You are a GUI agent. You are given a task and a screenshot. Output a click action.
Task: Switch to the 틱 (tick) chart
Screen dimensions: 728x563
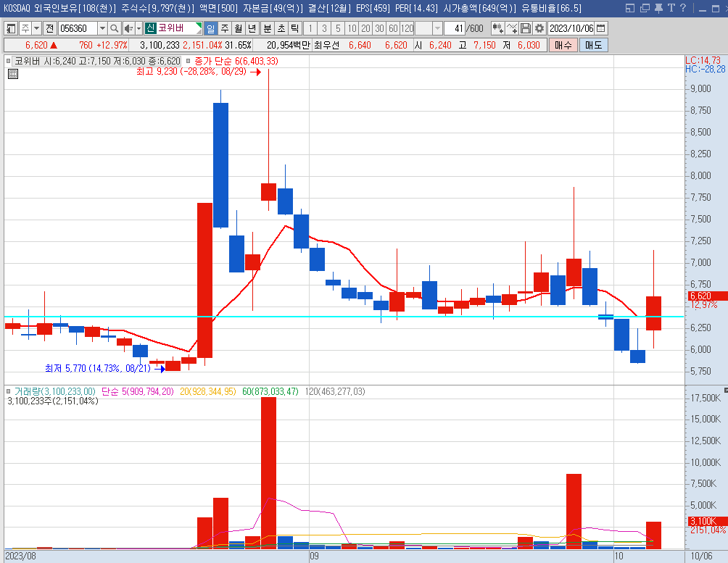point(295,28)
